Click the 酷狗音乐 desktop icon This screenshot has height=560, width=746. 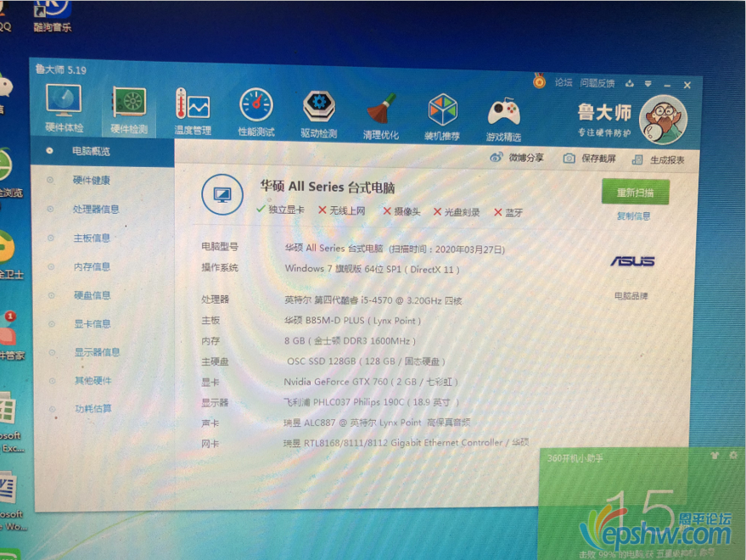tap(53, 15)
